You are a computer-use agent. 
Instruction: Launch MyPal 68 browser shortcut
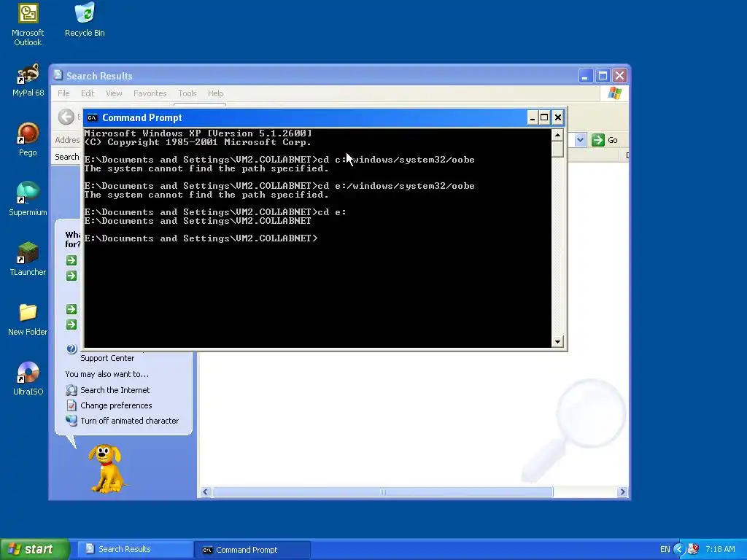tap(28, 80)
